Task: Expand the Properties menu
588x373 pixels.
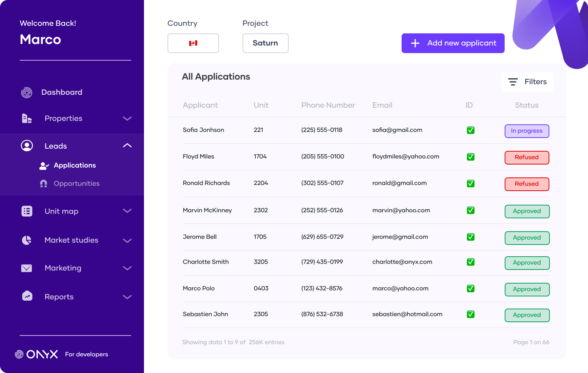Action: [x=127, y=118]
